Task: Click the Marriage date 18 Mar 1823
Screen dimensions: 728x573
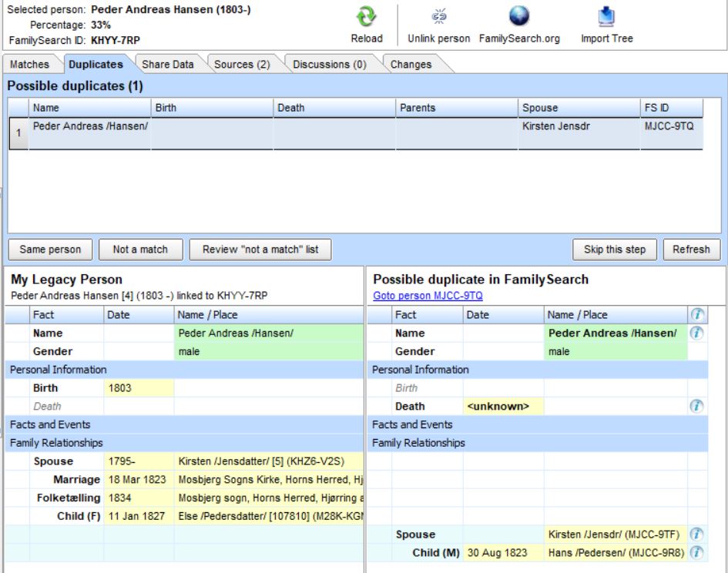Action: point(139,479)
